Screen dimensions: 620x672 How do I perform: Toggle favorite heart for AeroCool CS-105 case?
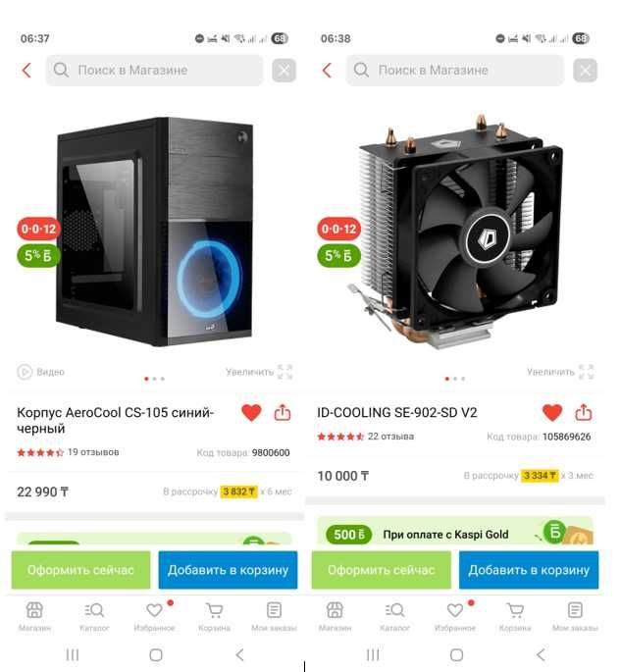pyautogui.click(x=251, y=413)
